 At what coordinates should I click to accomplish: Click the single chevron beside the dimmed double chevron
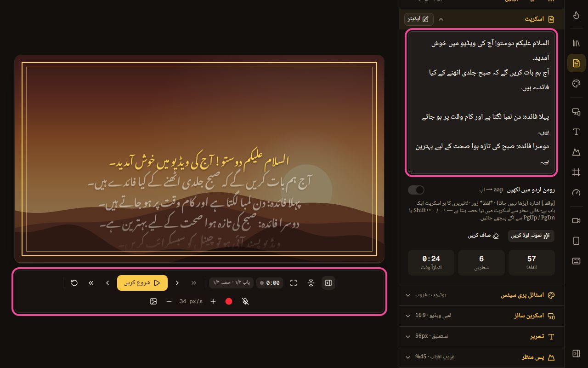coord(177,283)
